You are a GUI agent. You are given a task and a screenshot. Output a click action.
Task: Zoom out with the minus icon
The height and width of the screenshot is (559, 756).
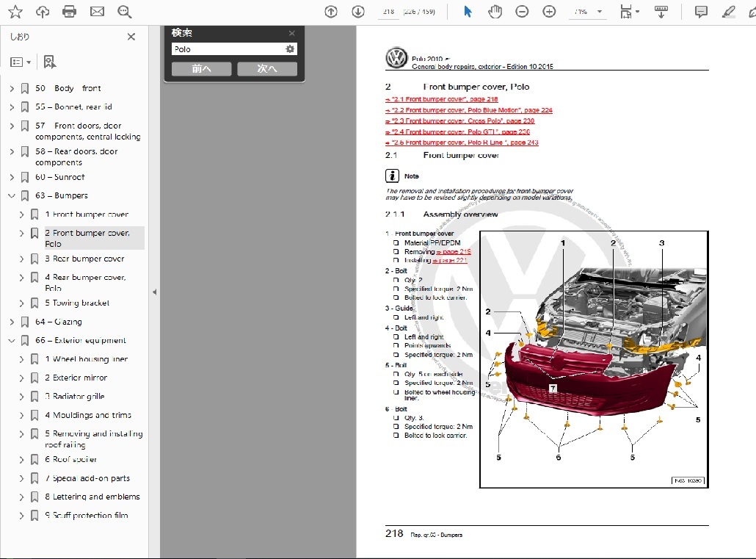click(x=522, y=12)
